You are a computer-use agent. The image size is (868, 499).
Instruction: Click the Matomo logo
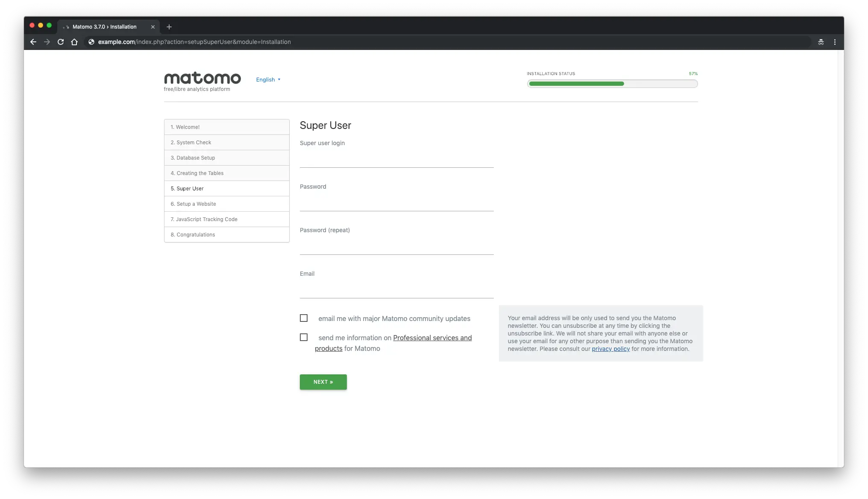202,78
